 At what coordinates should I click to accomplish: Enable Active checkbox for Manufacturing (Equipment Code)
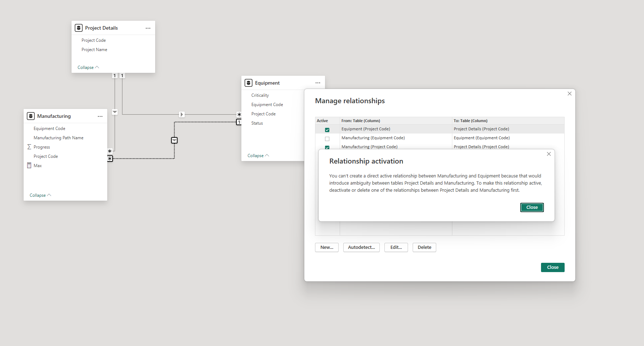coord(327,139)
